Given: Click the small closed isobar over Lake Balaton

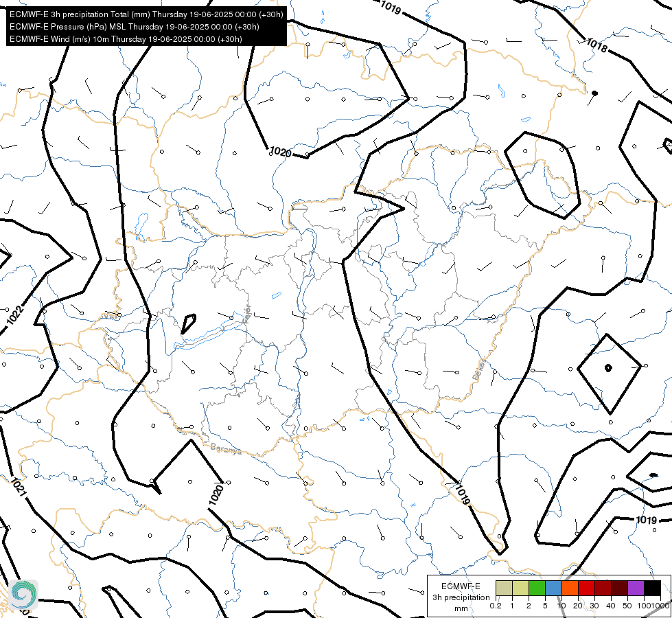Looking at the screenshot, I should coord(188,324).
